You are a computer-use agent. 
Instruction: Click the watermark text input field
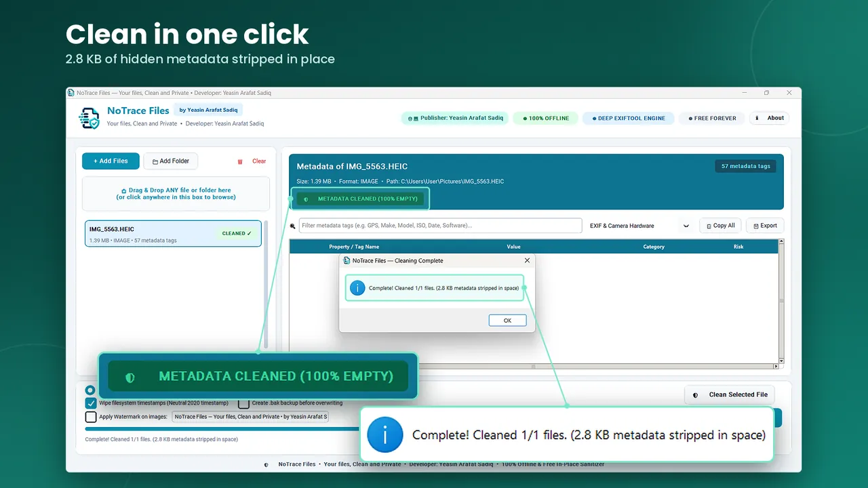click(x=250, y=417)
